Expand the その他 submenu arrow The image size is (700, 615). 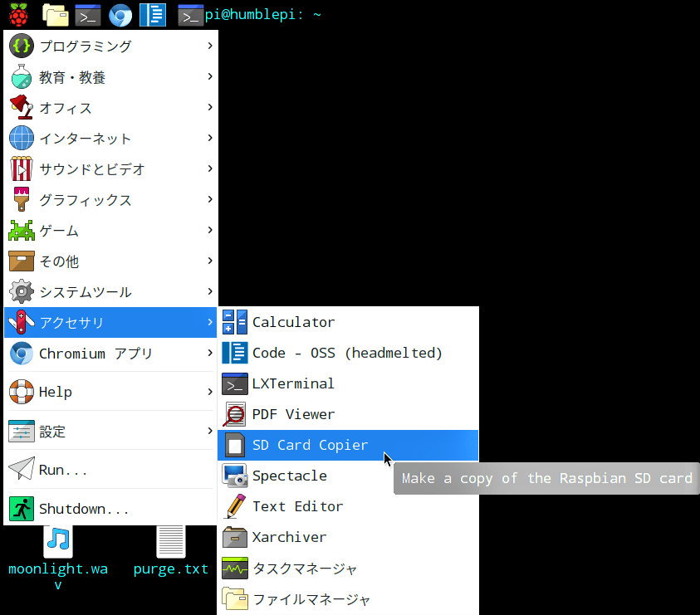[210, 261]
